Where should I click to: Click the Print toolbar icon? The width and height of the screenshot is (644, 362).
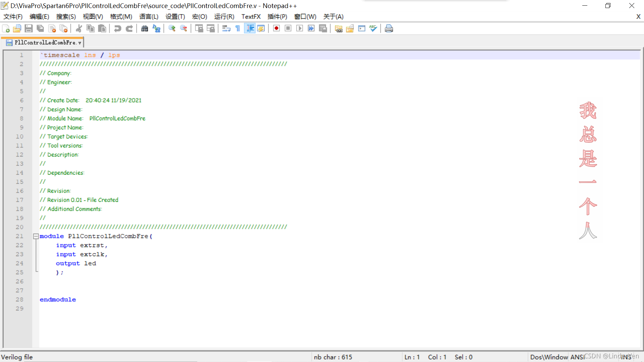point(389,28)
